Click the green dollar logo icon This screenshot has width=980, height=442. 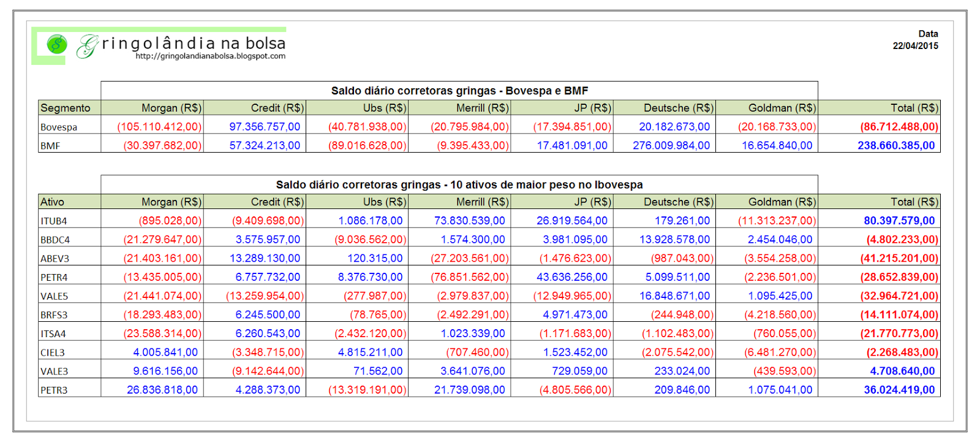(57, 44)
